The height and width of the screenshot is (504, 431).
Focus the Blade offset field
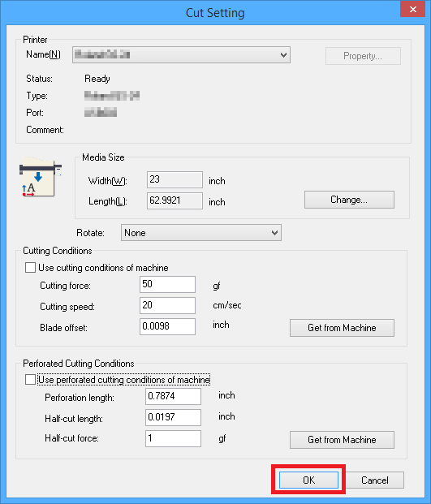click(x=167, y=326)
